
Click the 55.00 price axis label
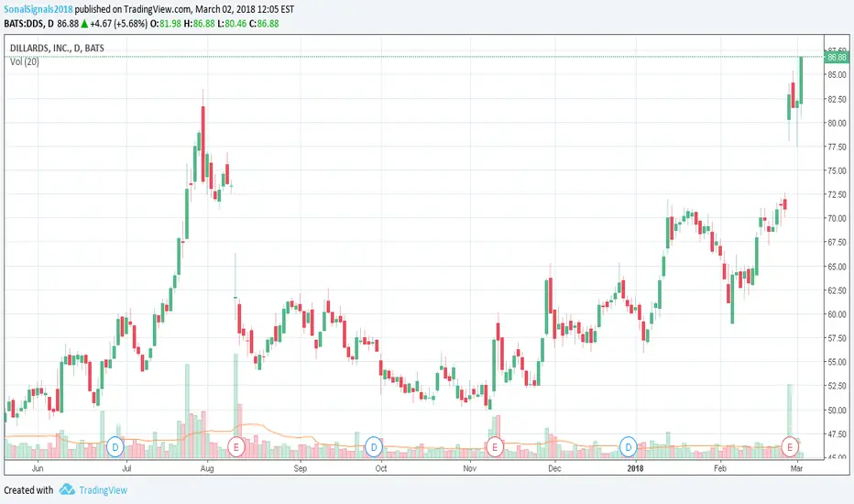(837, 362)
